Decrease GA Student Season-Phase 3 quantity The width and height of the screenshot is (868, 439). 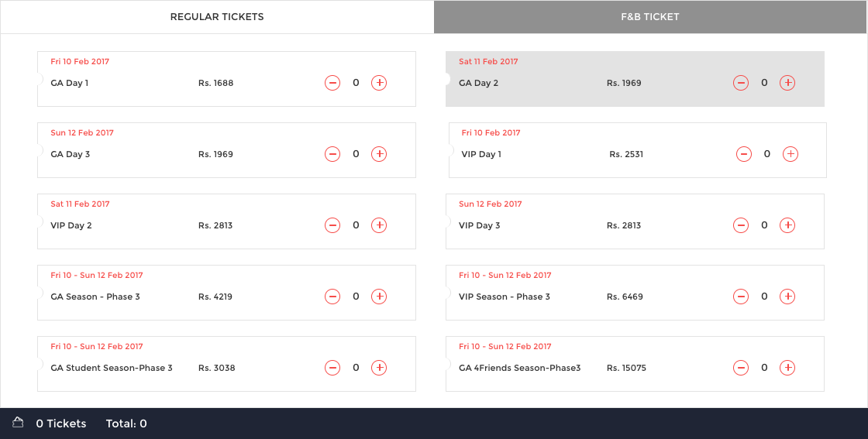click(x=332, y=369)
